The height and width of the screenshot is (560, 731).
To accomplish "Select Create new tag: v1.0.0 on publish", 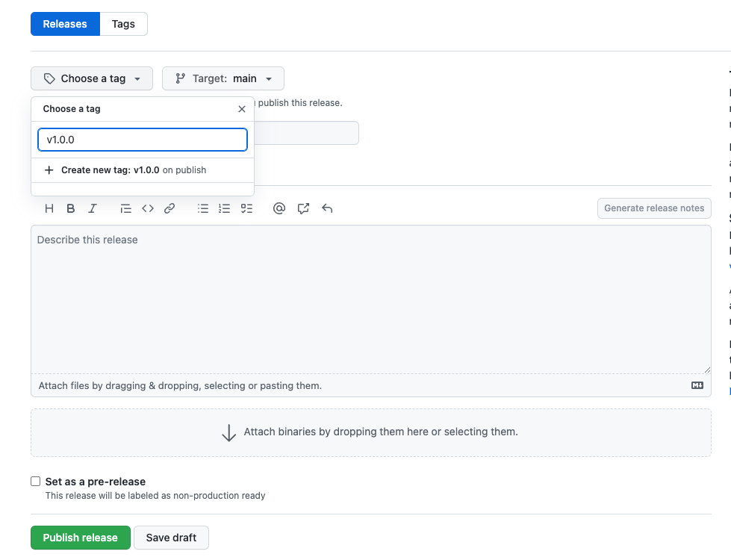I will coord(142,170).
